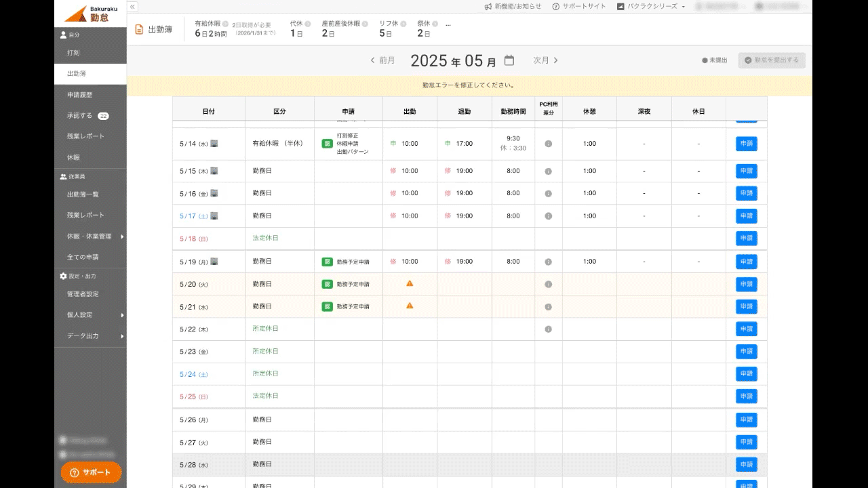Open the バクラクシリーズ dropdown
Image resolution: width=868 pixels, height=488 pixels.
tap(651, 7)
